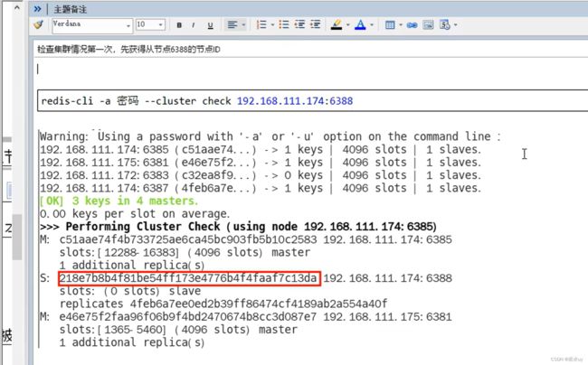
Task: Toggle italic formatting
Action: 193,25
